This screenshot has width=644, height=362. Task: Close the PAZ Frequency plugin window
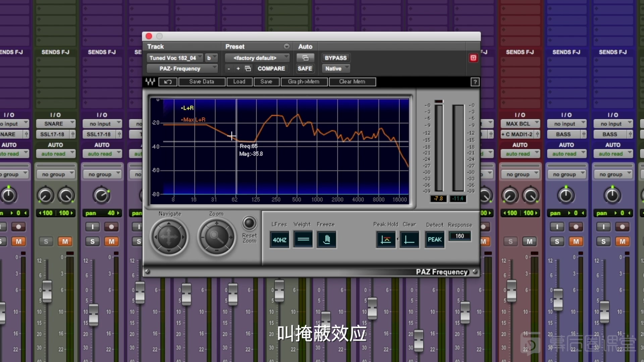pos(149,36)
